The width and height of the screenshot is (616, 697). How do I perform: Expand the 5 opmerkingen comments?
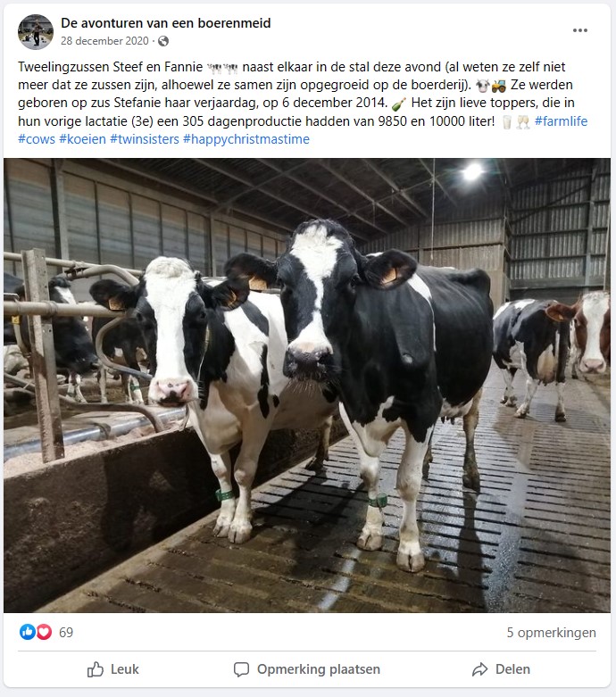point(551,632)
